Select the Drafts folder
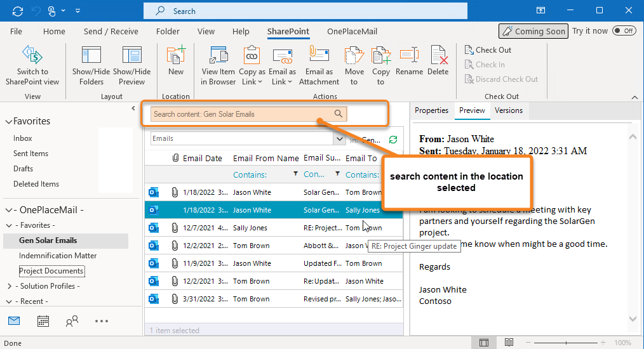This screenshot has height=349, width=644. [x=23, y=169]
